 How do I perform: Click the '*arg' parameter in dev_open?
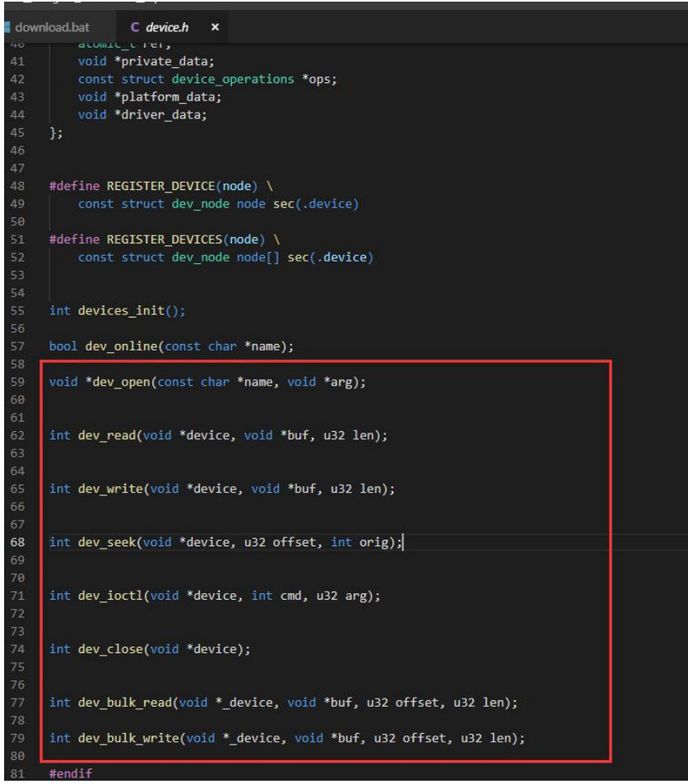pos(337,382)
